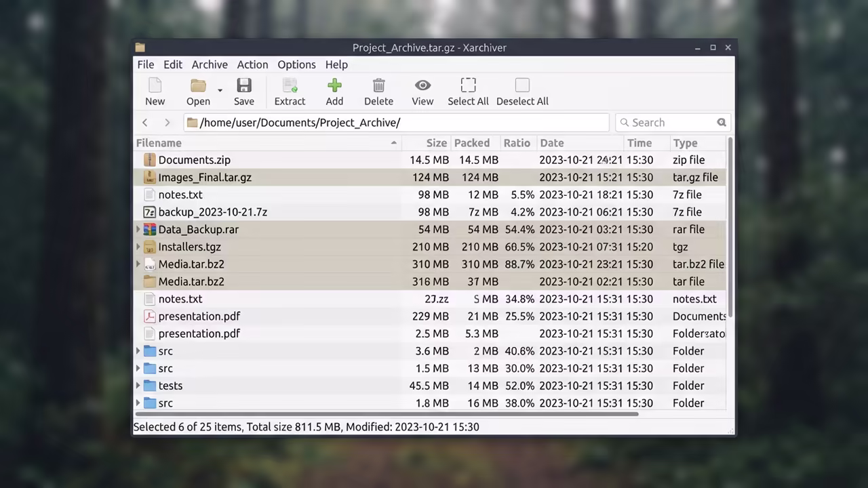The width and height of the screenshot is (868, 488).
Task: Go forward with the right arrow button
Action: (x=167, y=123)
